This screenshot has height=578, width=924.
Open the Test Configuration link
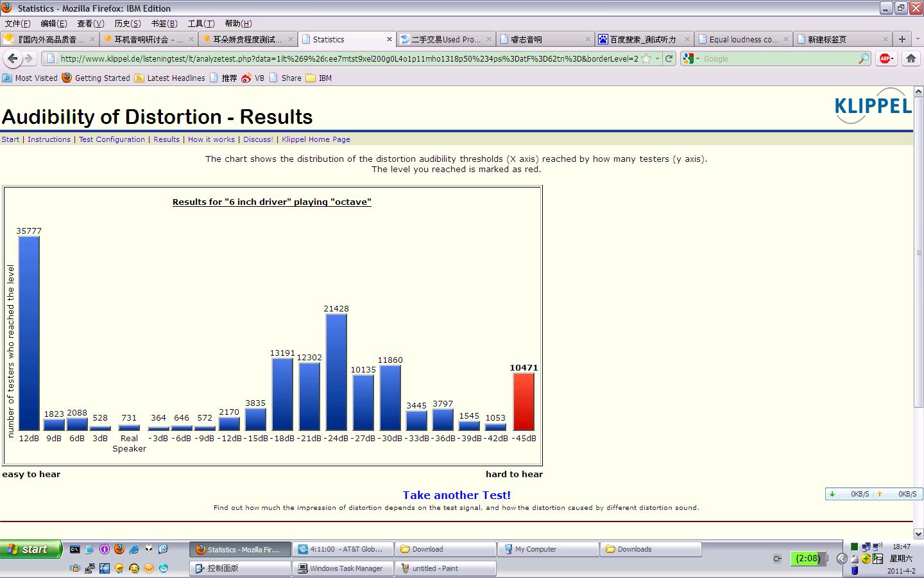click(112, 139)
